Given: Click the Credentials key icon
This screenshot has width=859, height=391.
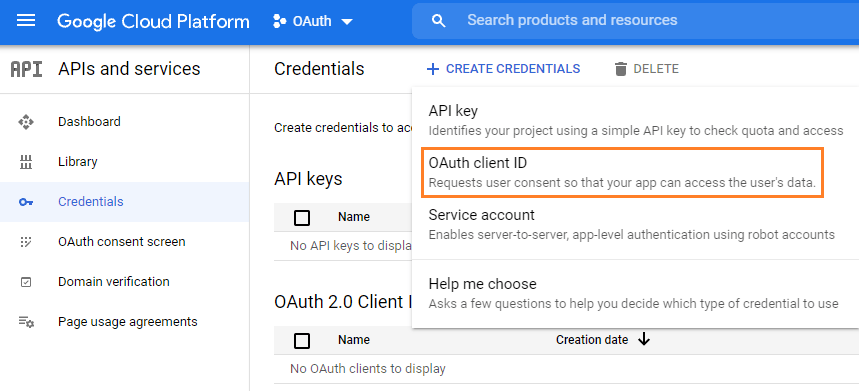Looking at the screenshot, I should click(26, 202).
